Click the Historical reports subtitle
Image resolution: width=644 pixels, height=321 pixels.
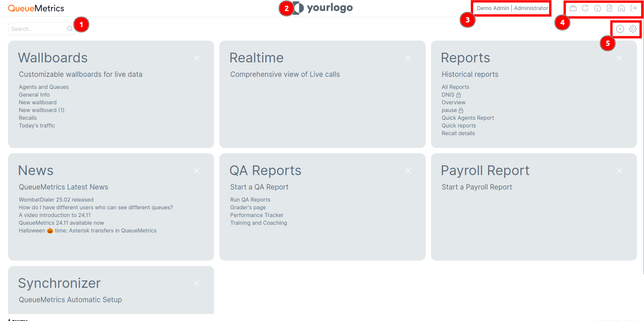click(x=470, y=74)
